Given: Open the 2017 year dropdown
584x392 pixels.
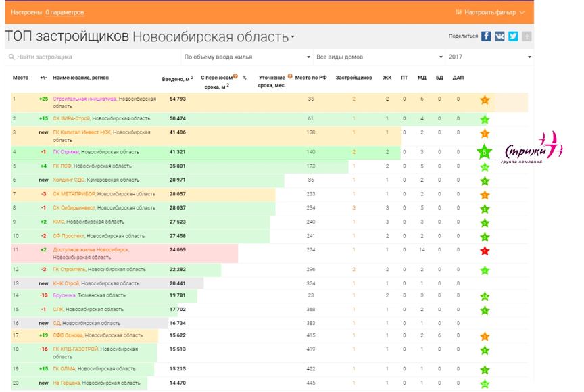Looking at the screenshot, I should pyautogui.click(x=489, y=57).
